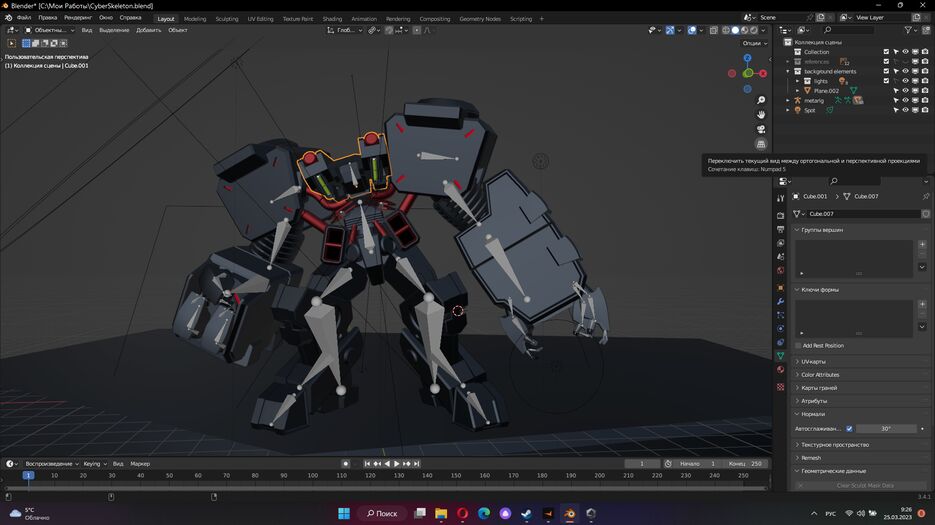Select wireframe viewport shading mode
Screen dimensions: 935x525
pyautogui.click(x=726, y=30)
